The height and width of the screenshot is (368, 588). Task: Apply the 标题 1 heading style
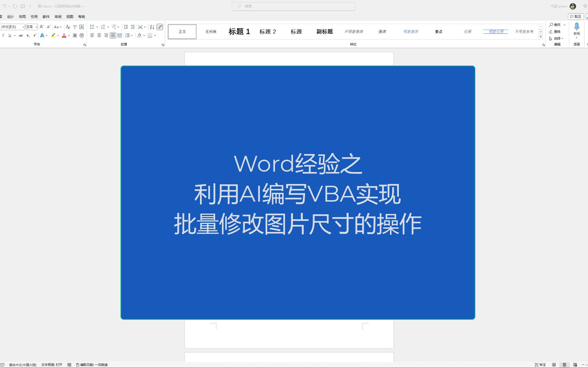pyautogui.click(x=239, y=31)
